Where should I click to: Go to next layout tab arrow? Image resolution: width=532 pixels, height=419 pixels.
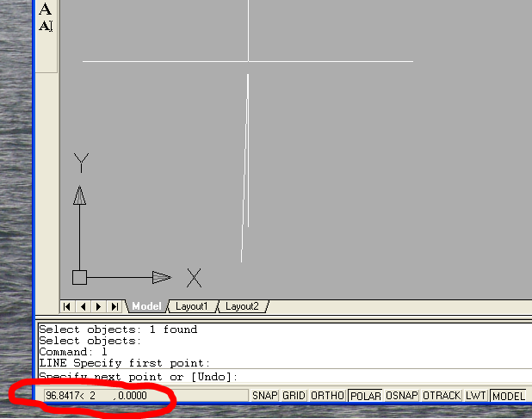(x=99, y=306)
